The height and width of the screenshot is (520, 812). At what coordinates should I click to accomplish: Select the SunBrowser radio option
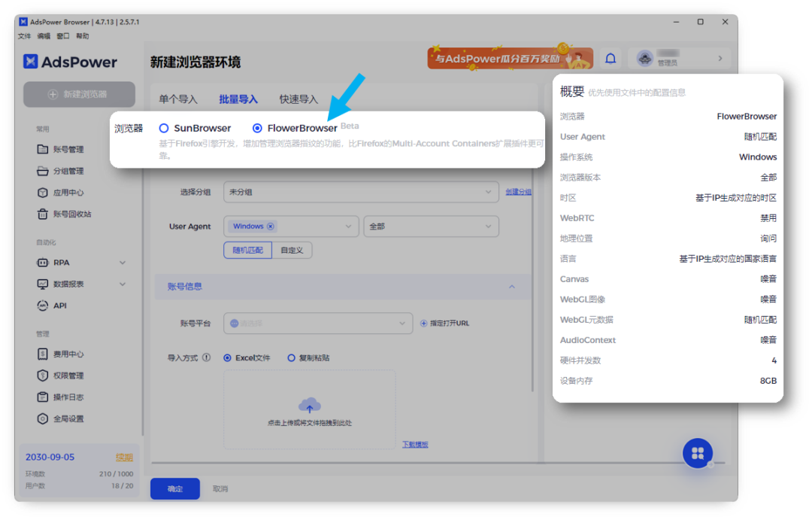[164, 128]
